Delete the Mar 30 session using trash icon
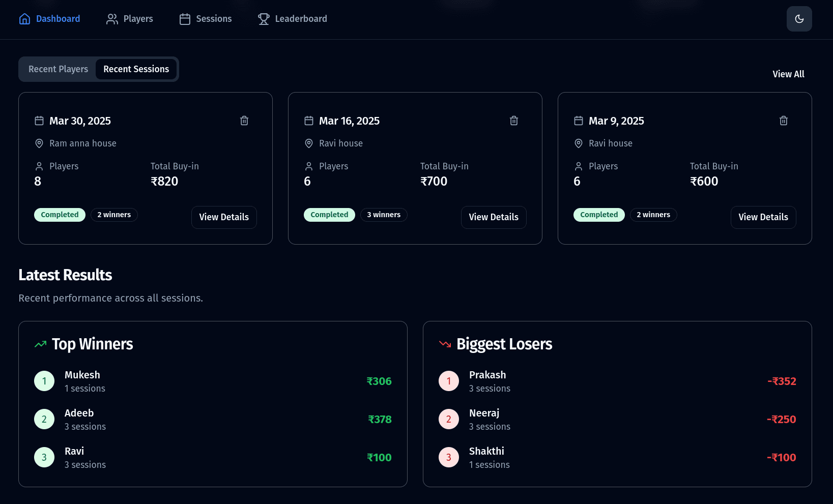This screenshot has height=504, width=833. tap(244, 121)
